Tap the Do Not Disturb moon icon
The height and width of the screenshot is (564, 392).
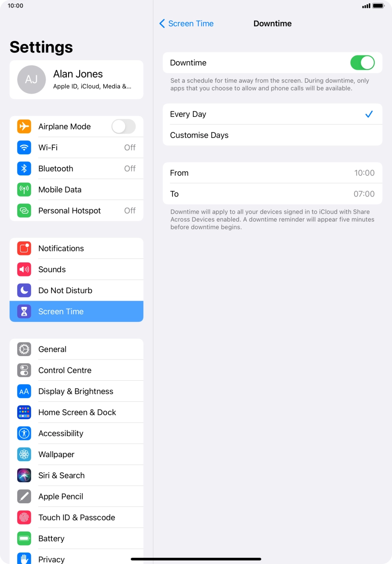(24, 291)
